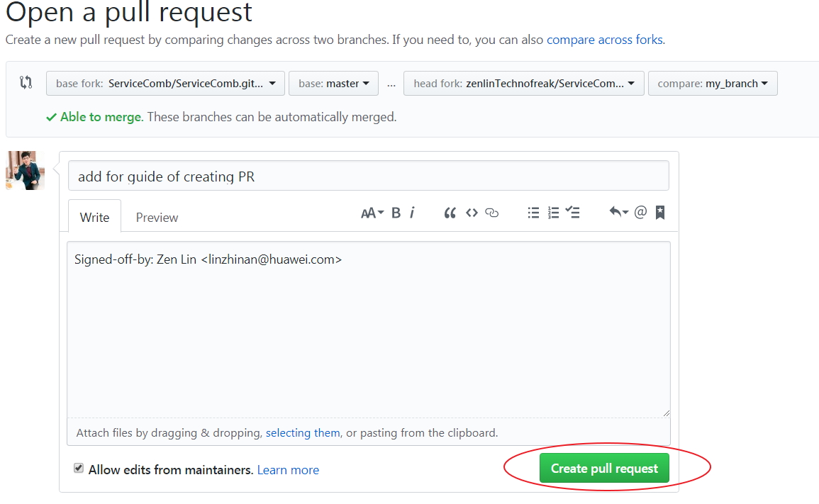The width and height of the screenshot is (819, 504).
Task: Open the head fork dropdown
Action: tap(523, 84)
